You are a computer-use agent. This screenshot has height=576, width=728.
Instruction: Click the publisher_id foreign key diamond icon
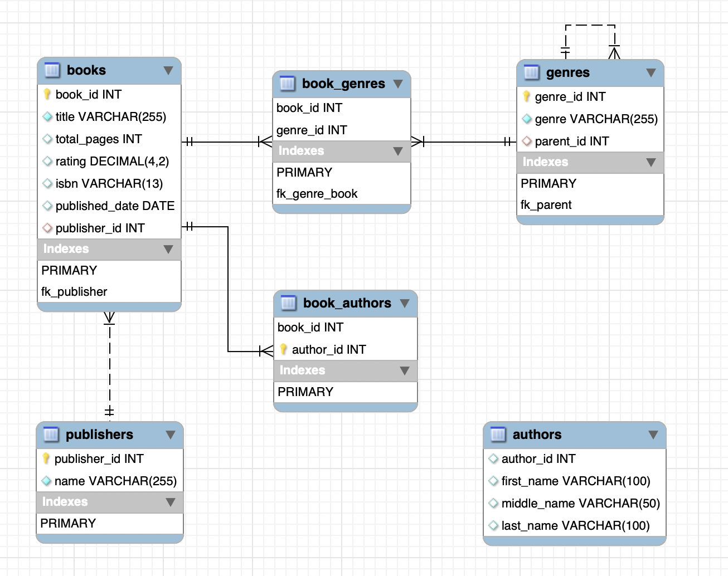coord(47,228)
